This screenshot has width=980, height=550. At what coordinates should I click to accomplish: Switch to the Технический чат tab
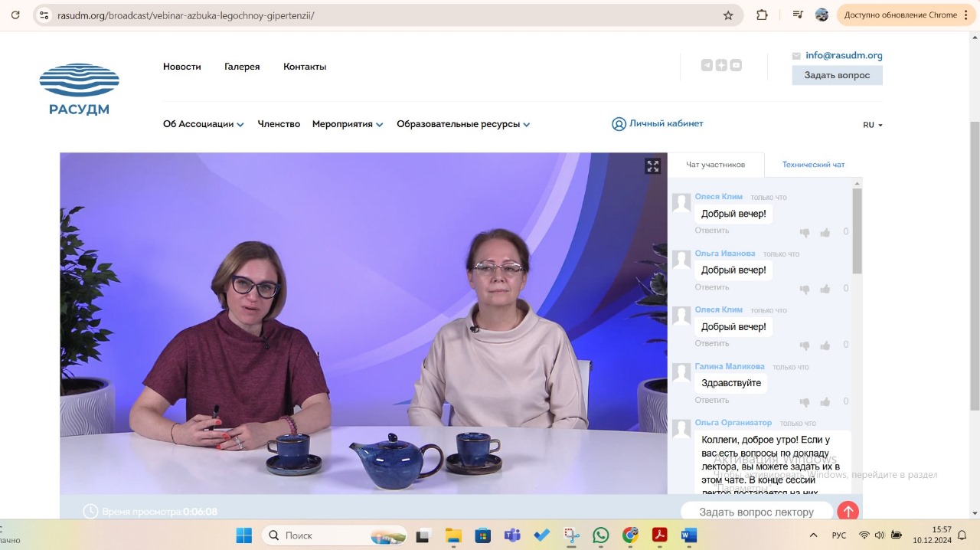[813, 165]
